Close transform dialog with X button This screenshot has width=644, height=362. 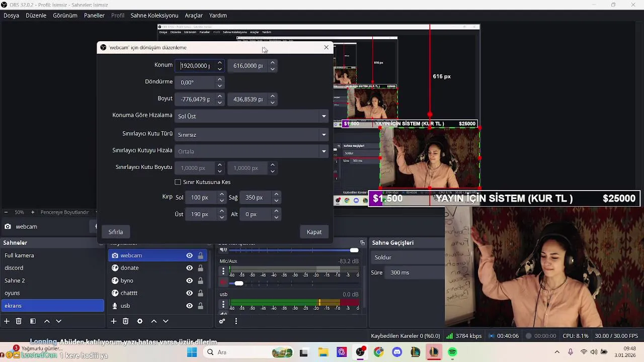click(326, 47)
